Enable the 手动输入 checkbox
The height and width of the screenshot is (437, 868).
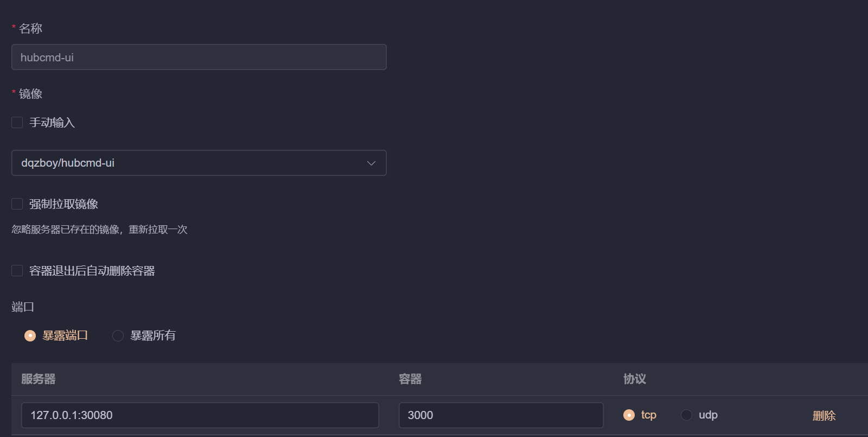pos(17,123)
